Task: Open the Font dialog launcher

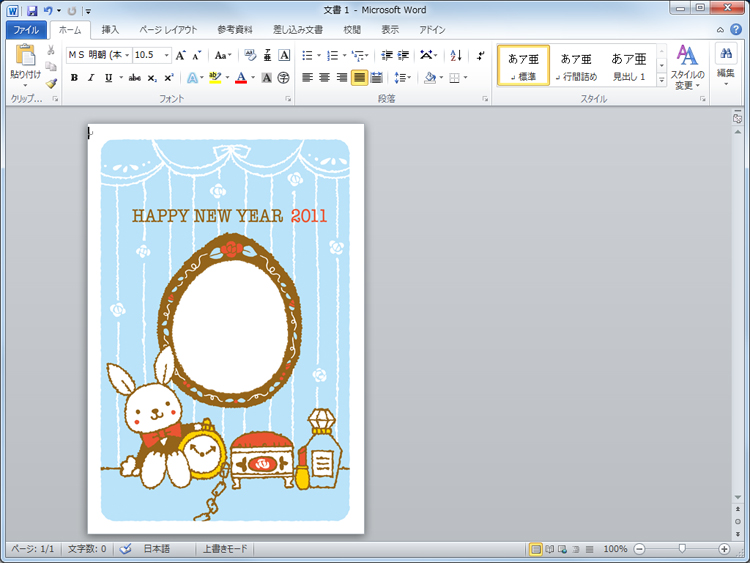Action: click(x=288, y=99)
